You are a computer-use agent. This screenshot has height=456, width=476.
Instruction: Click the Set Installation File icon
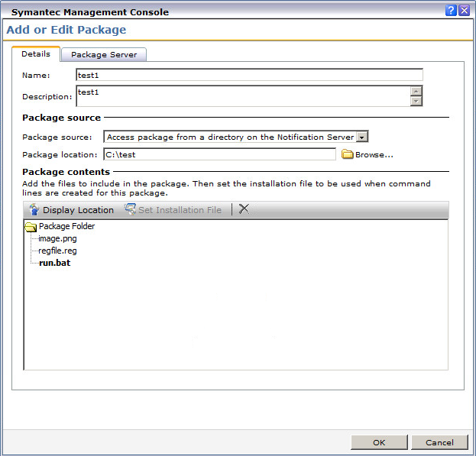130,209
